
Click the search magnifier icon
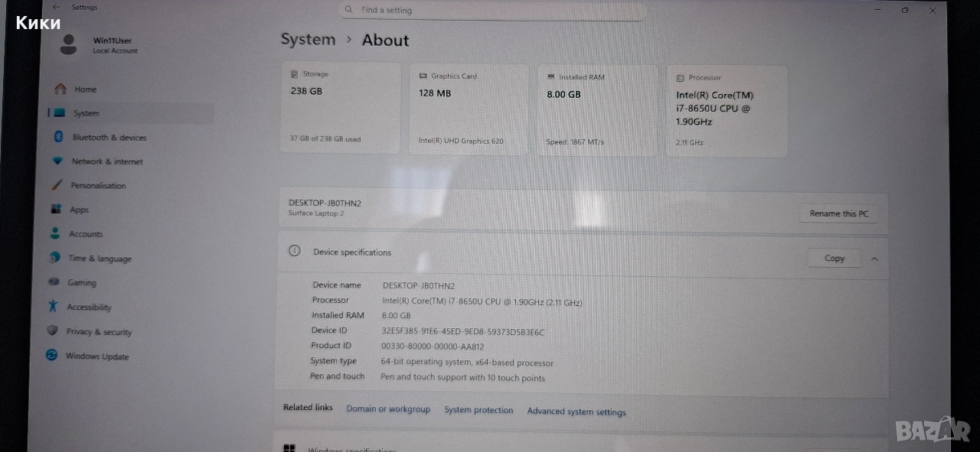349,10
